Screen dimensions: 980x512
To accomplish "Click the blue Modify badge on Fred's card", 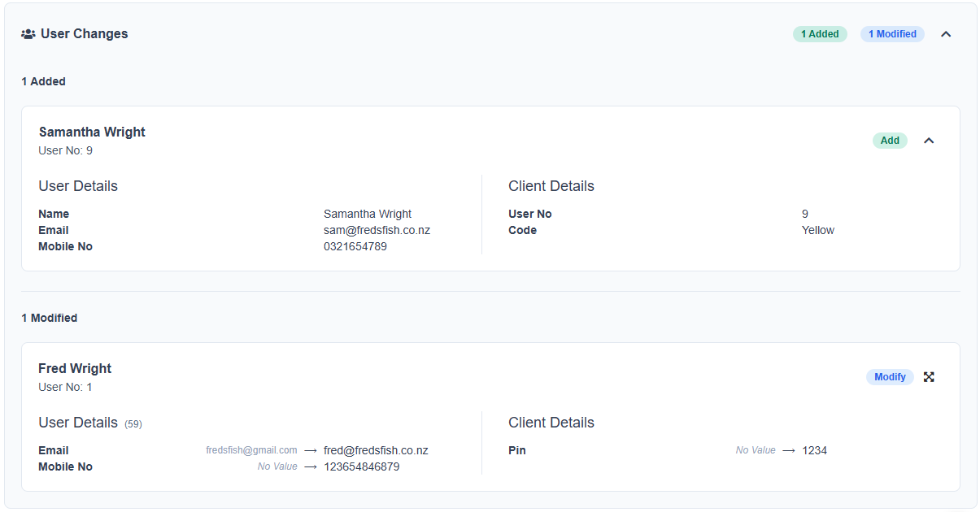I will 890,376.
